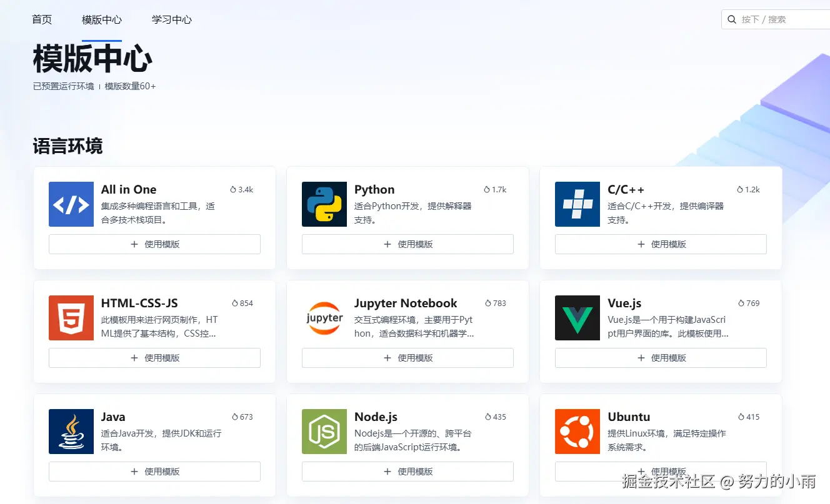
Task: Open the HTML-CSS-JS card title
Action: pyautogui.click(x=139, y=303)
